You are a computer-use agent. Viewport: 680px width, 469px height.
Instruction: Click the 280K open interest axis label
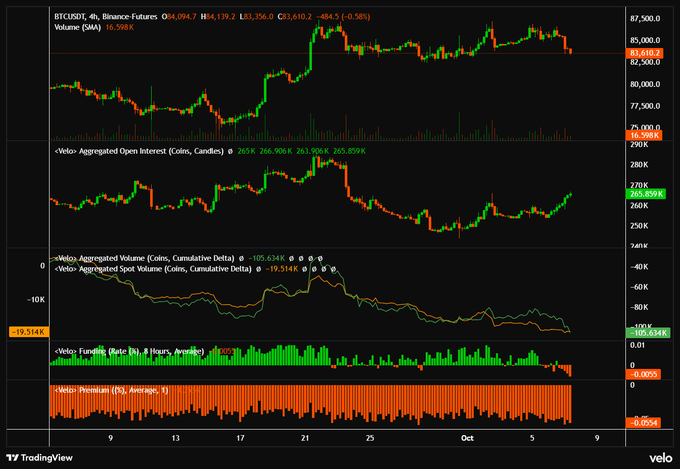[640, 165]
